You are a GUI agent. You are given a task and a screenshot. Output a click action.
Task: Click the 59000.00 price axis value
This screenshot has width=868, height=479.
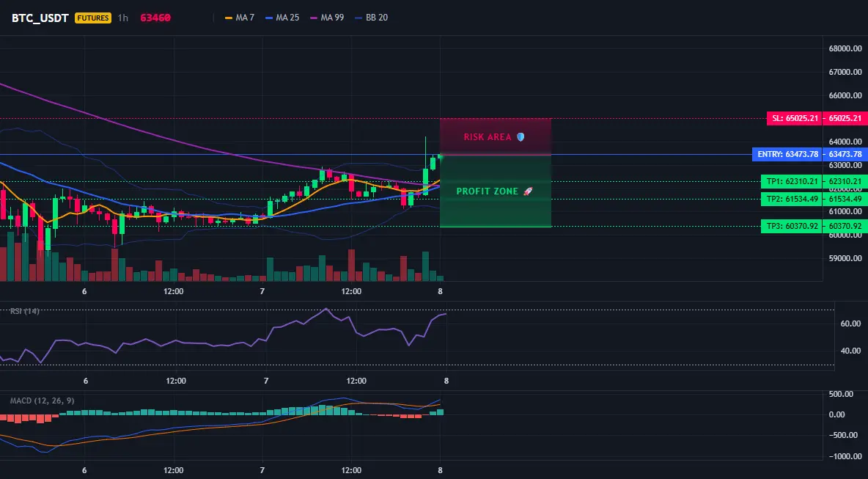coord(845,259)
